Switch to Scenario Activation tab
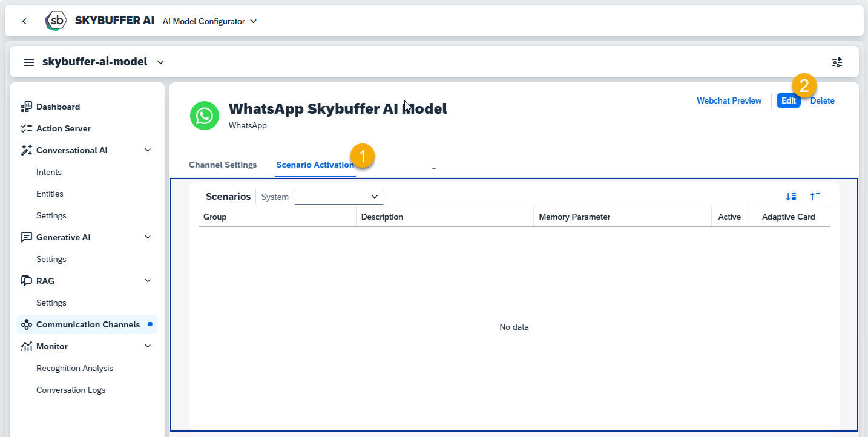 pos(315,165)
